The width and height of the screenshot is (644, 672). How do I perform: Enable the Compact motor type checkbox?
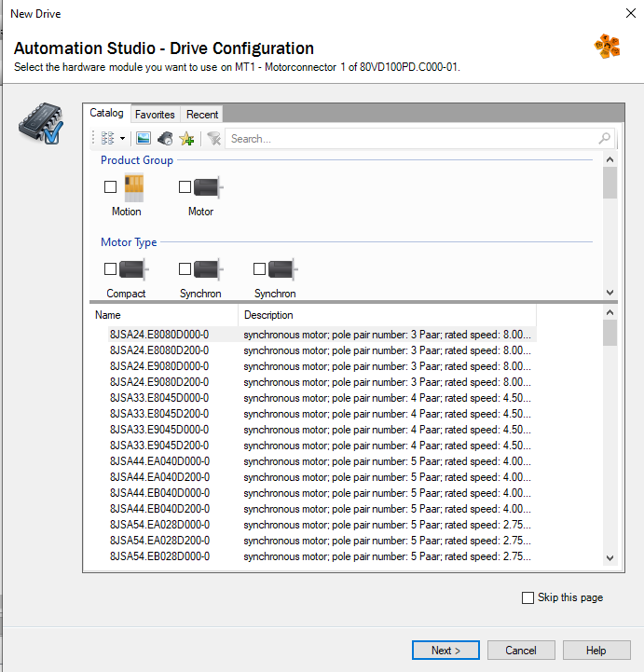(x=111, y=268)
